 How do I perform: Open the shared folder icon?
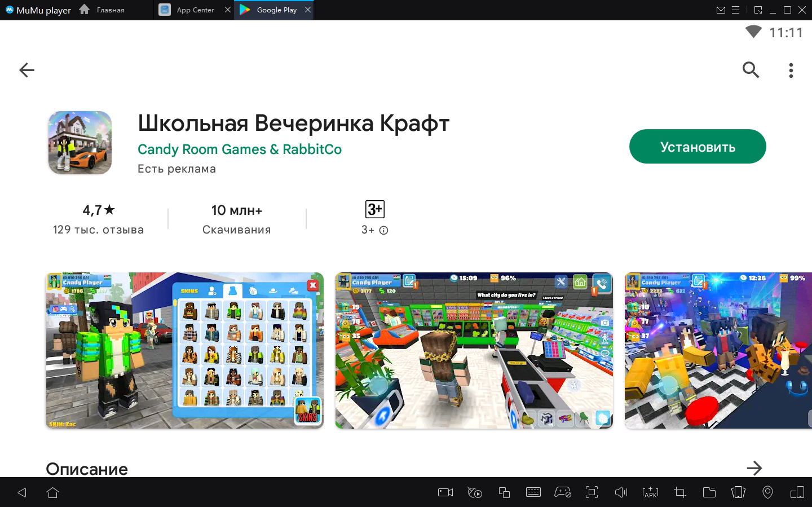click(709, 492)
